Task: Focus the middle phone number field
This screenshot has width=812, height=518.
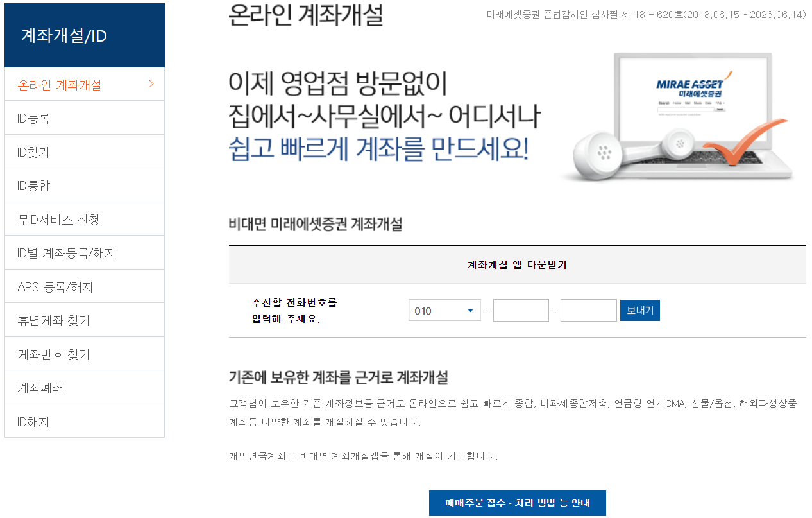Action: coord(521,311)
